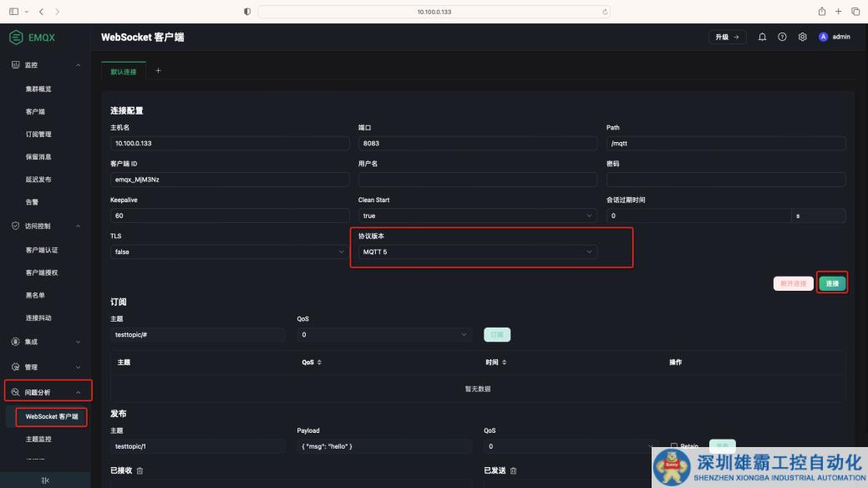Click the EMQX logo icon
The width and height of the screenshot is (868, 488).
pyautogui.click(x=16, y=37)
